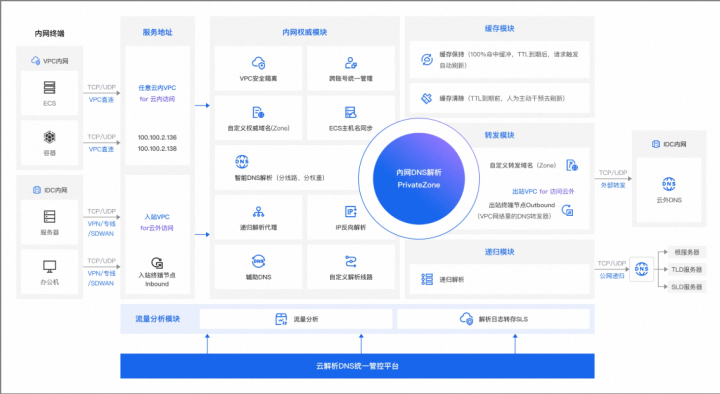Screen dimensions: 720x394
Task: Click the 云解析DNS统一管控平台 blue bar
Action: [x=357, y=366]
